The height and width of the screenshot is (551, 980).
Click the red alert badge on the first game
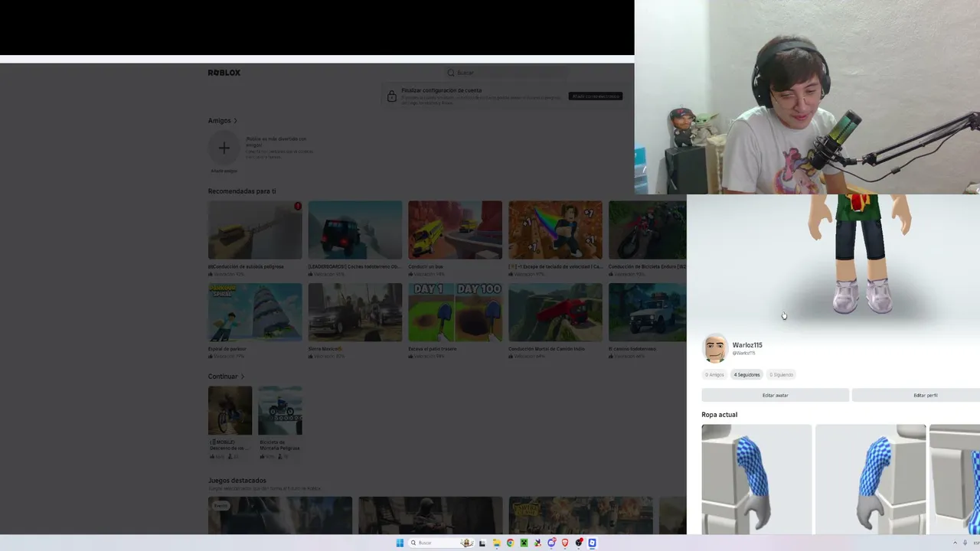coord(298,206)
